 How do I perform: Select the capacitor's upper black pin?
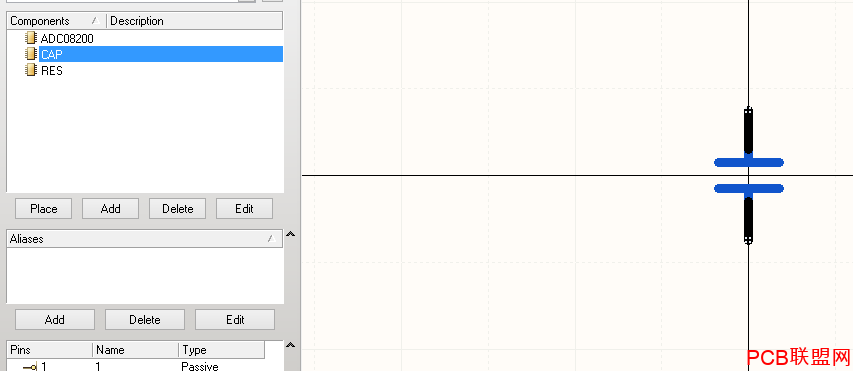point(749,130)
